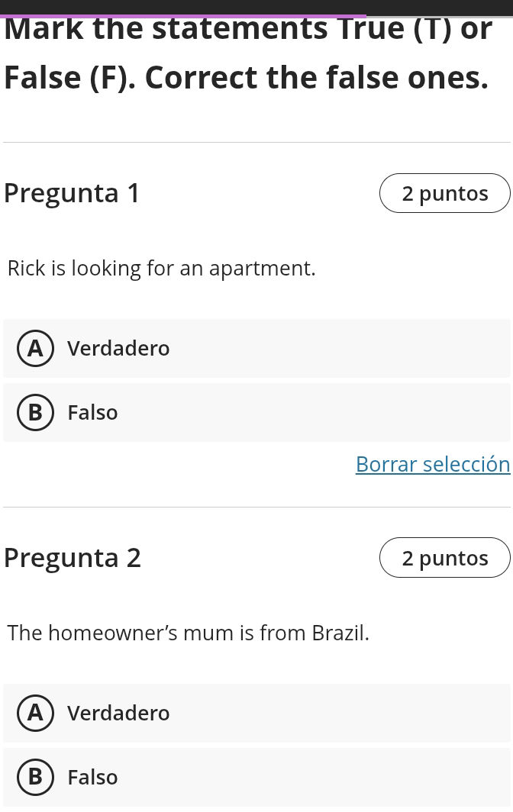Click the Borrar selección link

(x=432, y=464)
